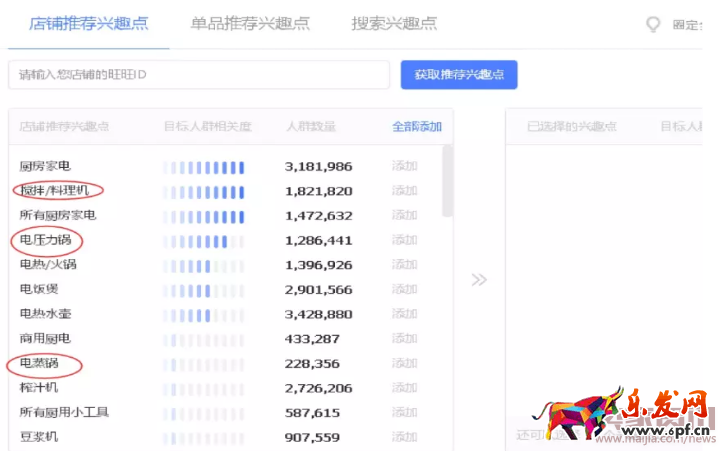
Task: Switch to the 搜索兴趣点 tab
Action: pos(394,23)
